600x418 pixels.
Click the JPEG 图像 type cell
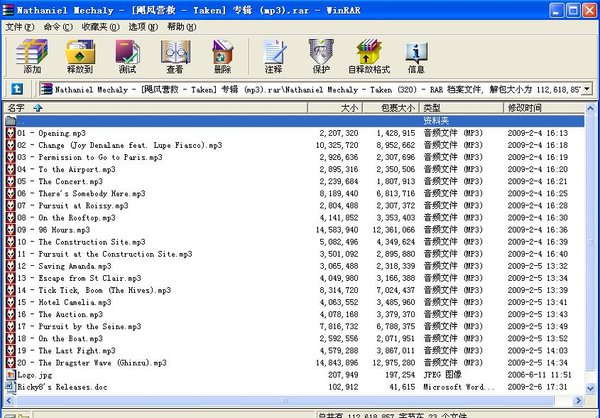[x=443, y=375]
